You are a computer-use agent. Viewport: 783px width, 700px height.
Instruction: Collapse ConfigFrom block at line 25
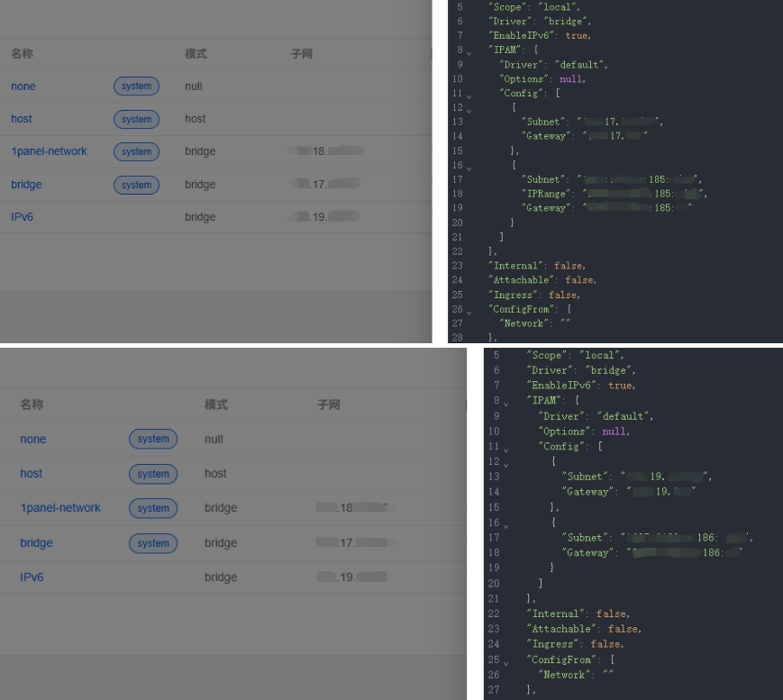point(505,663)
